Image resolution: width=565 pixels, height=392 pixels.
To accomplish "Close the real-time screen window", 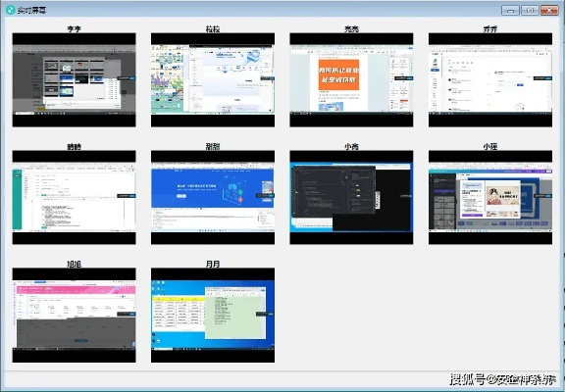I will 550,10.
